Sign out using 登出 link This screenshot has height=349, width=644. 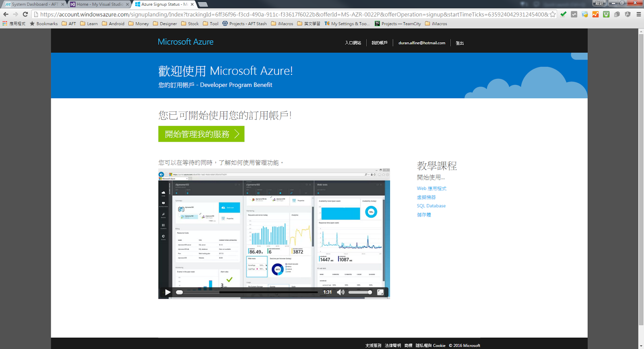[x=460, y=43]
